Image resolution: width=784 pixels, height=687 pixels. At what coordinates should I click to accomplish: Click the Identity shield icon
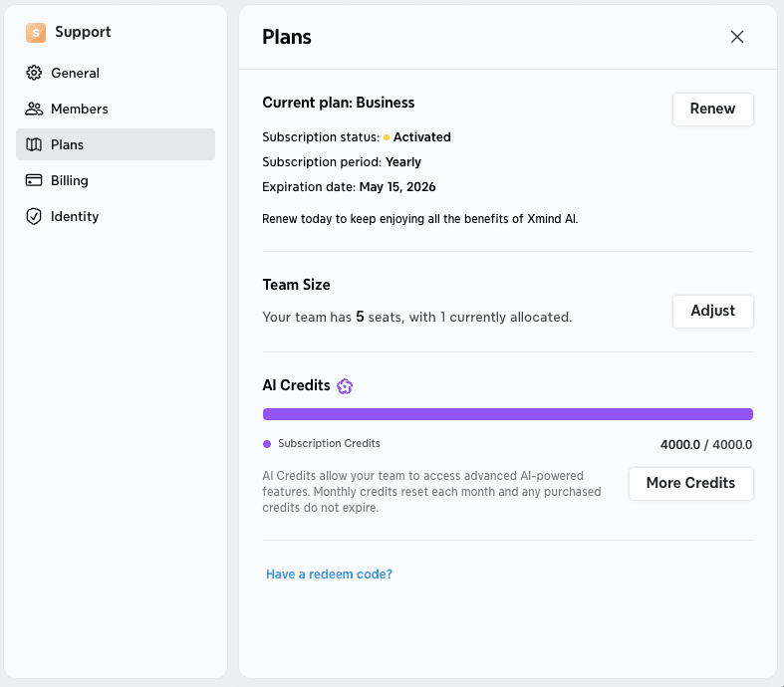34,216
